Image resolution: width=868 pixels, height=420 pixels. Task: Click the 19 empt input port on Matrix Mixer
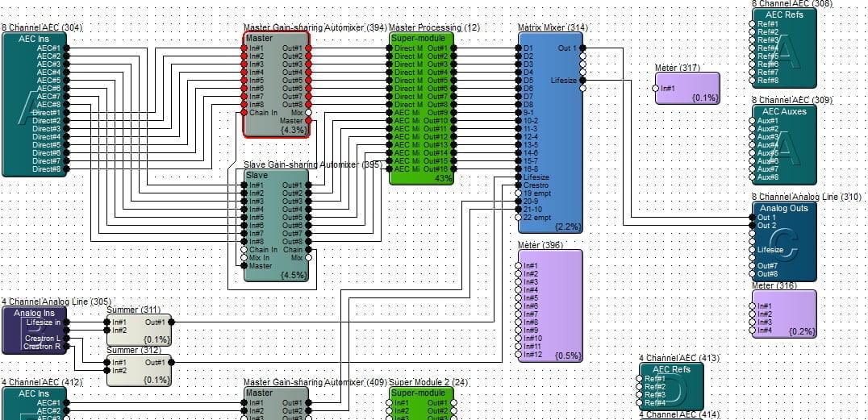click(x=518, y=193)
